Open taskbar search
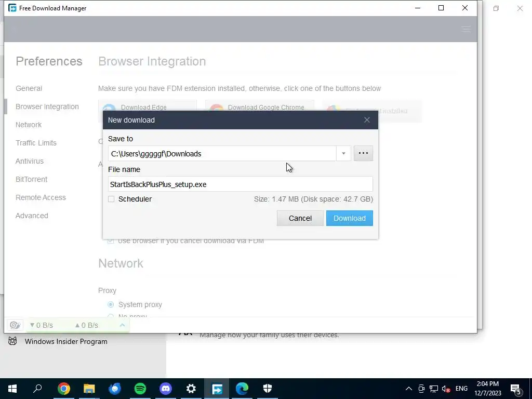The height and width of the screenshot is (399, 532). [x=37, y=389]
